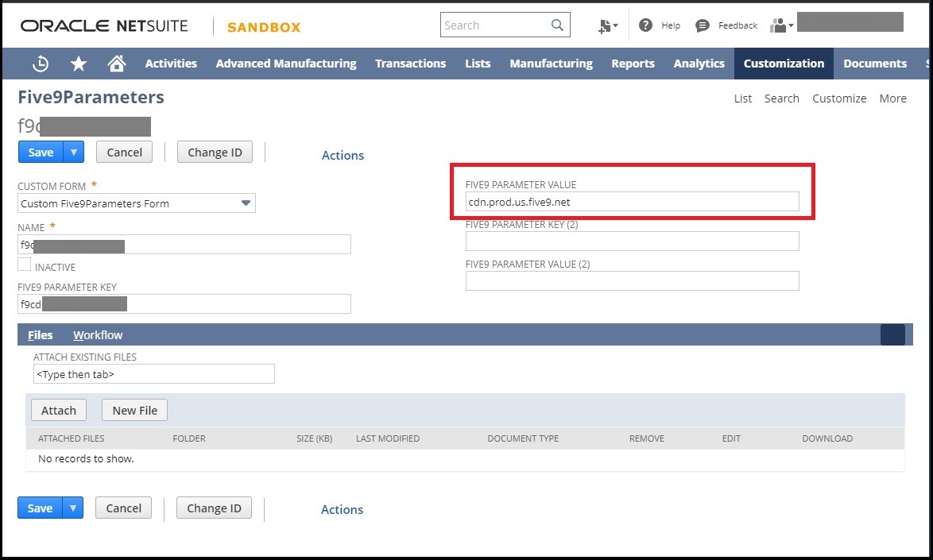Viewport: 933px width, 560px height.
Task: Click Attached Files column header
Action: click(x=71, y=438)
